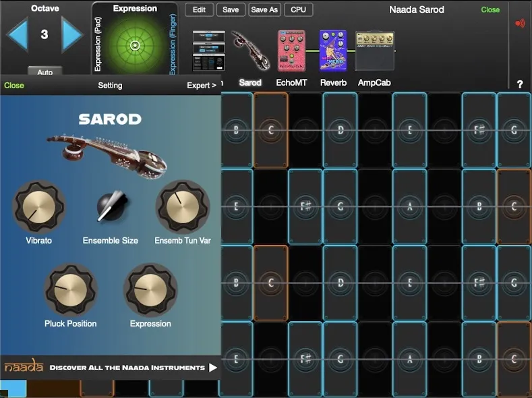Click the Vibrato knob
The height and width of the screenshot is (398, 532).
pos(39,206)
